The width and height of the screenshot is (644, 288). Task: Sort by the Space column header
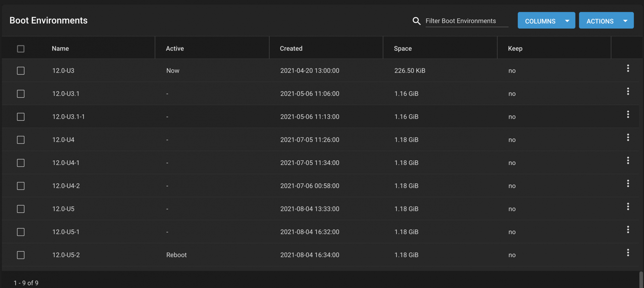click(403, 49)
